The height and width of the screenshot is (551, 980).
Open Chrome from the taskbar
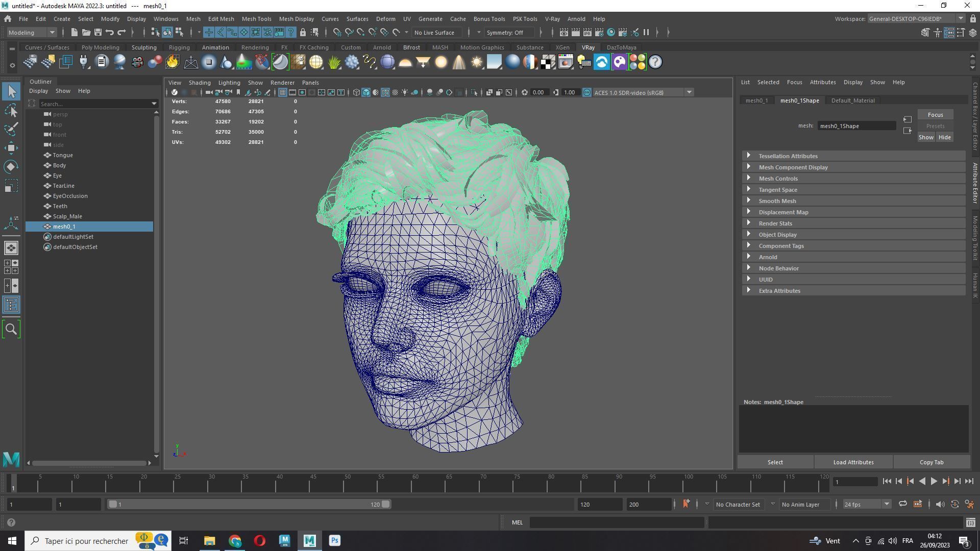[x=235, y=541]
